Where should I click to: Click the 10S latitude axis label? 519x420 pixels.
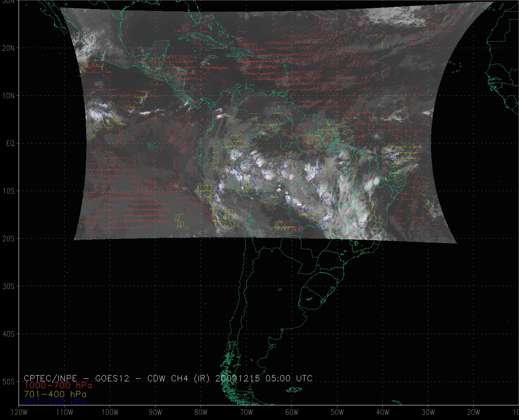[x=8, y=191]
